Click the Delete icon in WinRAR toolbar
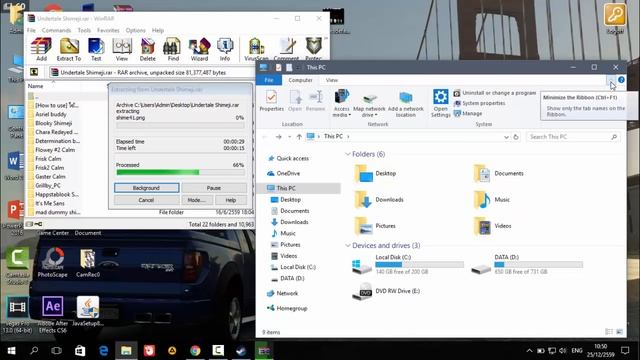The height and width of the screenshot is (360, 640). (x=147, y=49)
